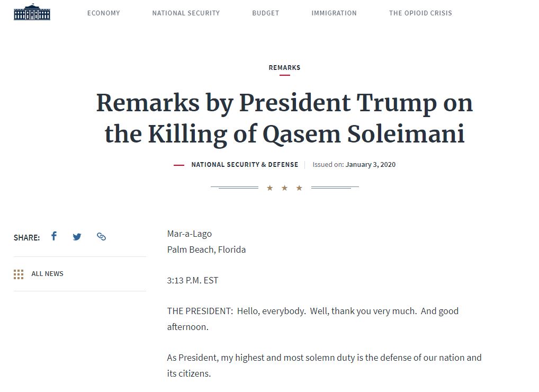Select Immigration in the top navigation
The height and width of the screenshot is (392, 539).
coord(334,13)
